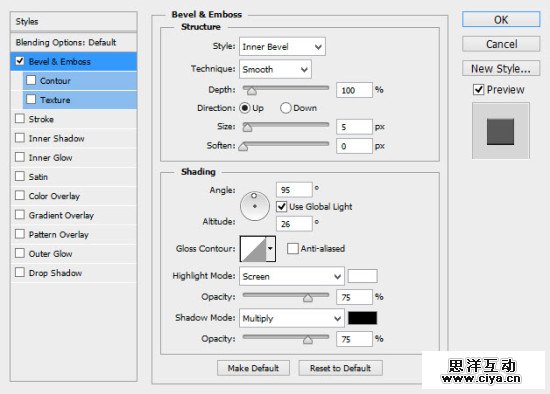This screenshot has width=550, height=394.
Task: Uncheck the Bevel & Emboss checkbox
Action: [x=20, y=61]
